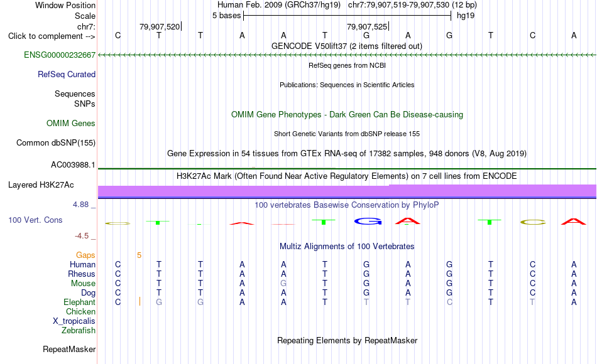
Task: Select the Rhesus alignment row label
Action: (82, 274)
